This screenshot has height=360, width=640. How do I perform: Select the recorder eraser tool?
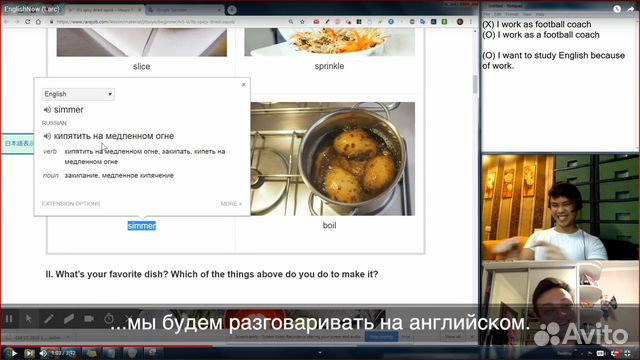pyautogui.click(x=69, y=319)
